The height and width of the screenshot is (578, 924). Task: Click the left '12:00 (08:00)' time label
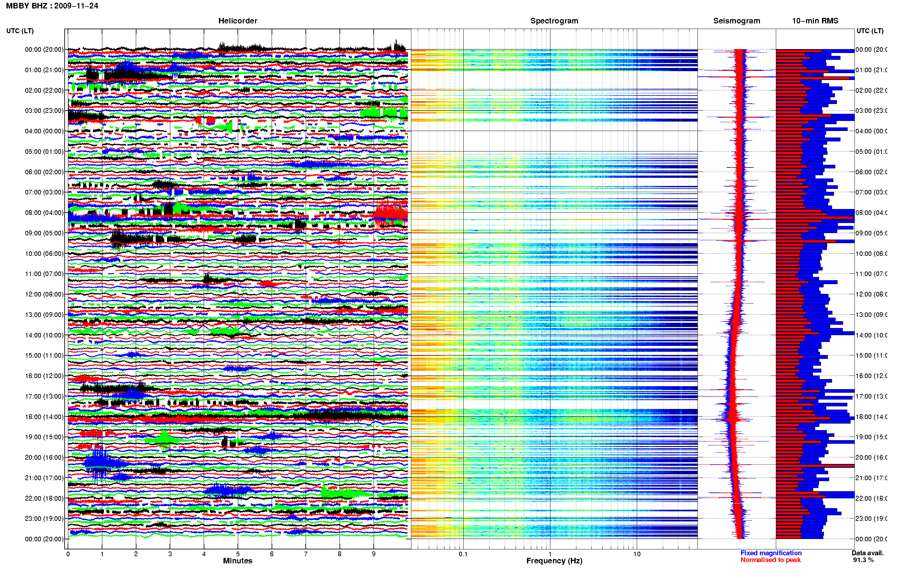pos(44,294)
